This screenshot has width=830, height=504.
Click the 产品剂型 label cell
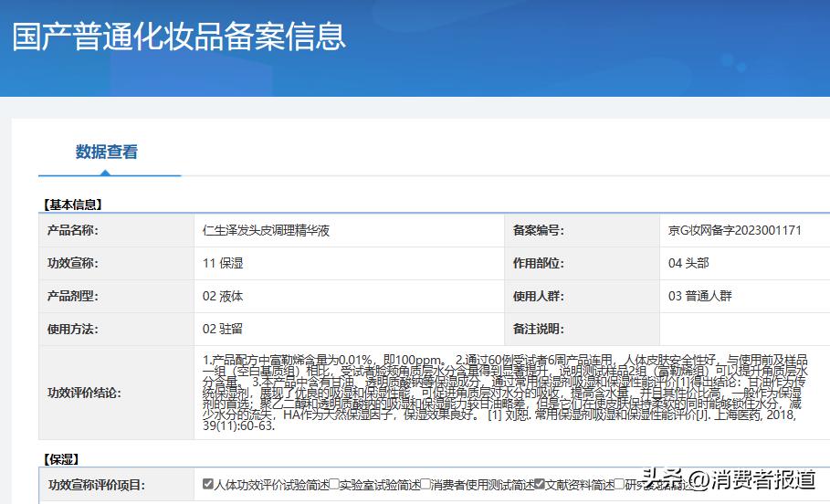click(x=117, y=296)
